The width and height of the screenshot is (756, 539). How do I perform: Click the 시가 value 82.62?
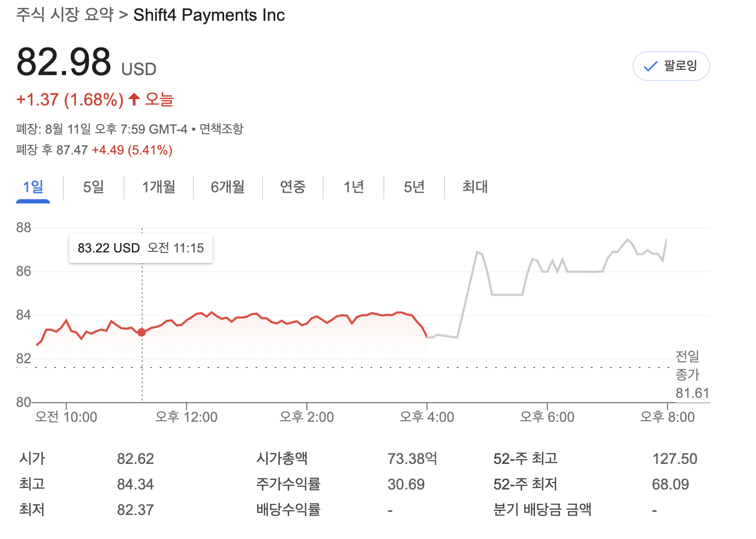pyautogui.click(x=135, y=459)
